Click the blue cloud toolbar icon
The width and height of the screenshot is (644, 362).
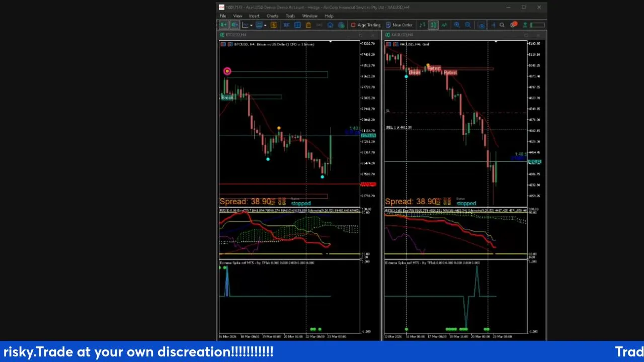point(330,25)
